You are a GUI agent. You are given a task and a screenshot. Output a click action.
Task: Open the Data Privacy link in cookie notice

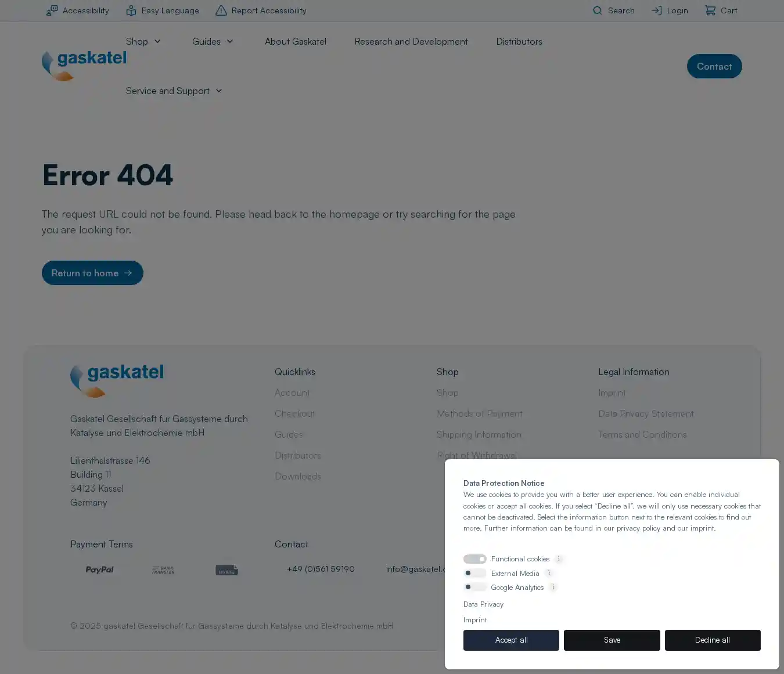[x=483, y=604]
